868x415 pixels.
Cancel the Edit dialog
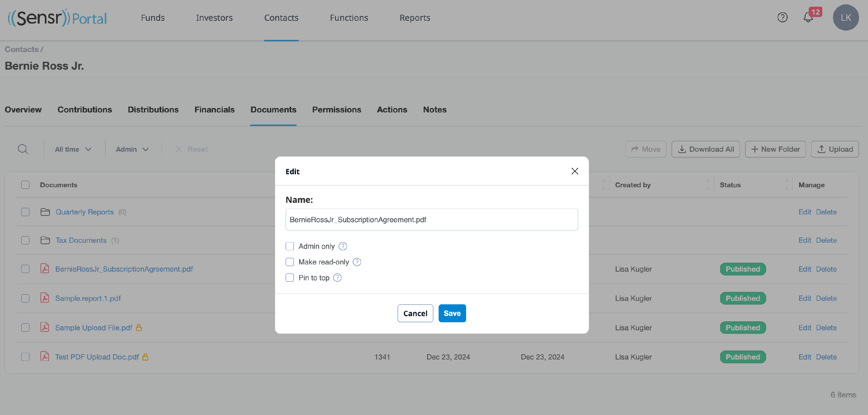pyautogui.click(x=415, y=313)
